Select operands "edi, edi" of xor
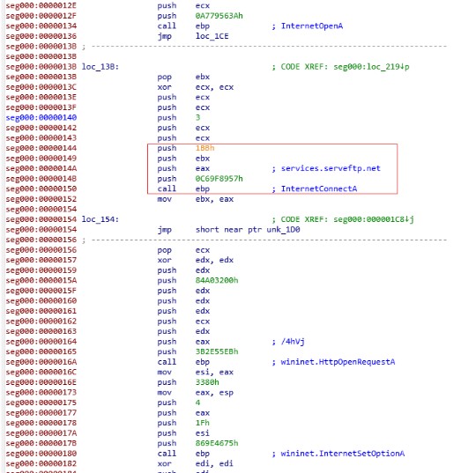The image size is (476, 473). click(214, 463)
